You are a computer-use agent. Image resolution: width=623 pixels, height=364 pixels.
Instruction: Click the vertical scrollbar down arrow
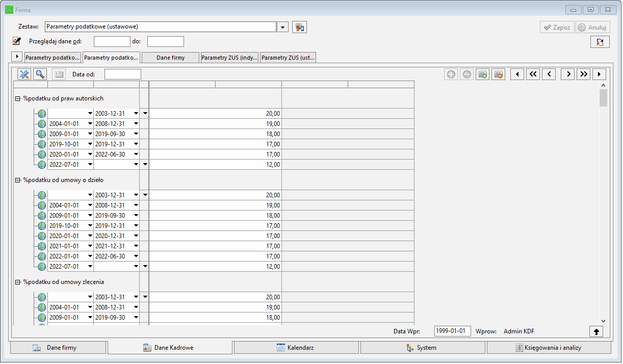click(x=604, y=321)
